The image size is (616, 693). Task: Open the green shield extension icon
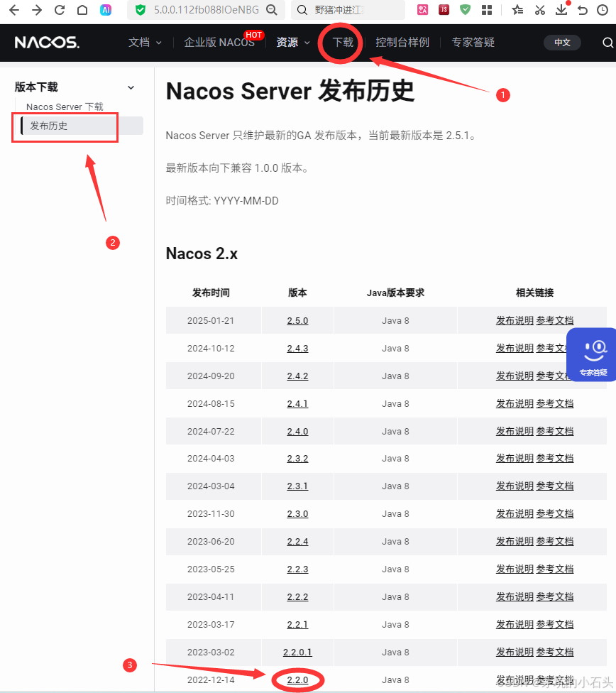coord(466,10)
